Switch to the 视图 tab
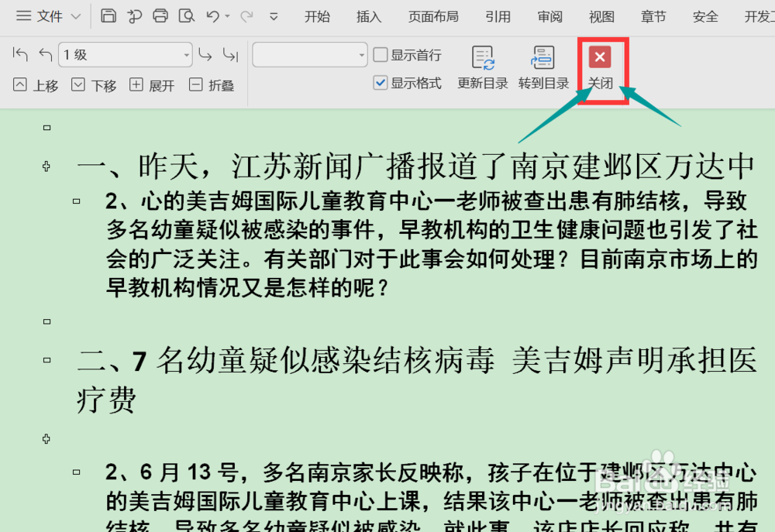 (601, 17)
